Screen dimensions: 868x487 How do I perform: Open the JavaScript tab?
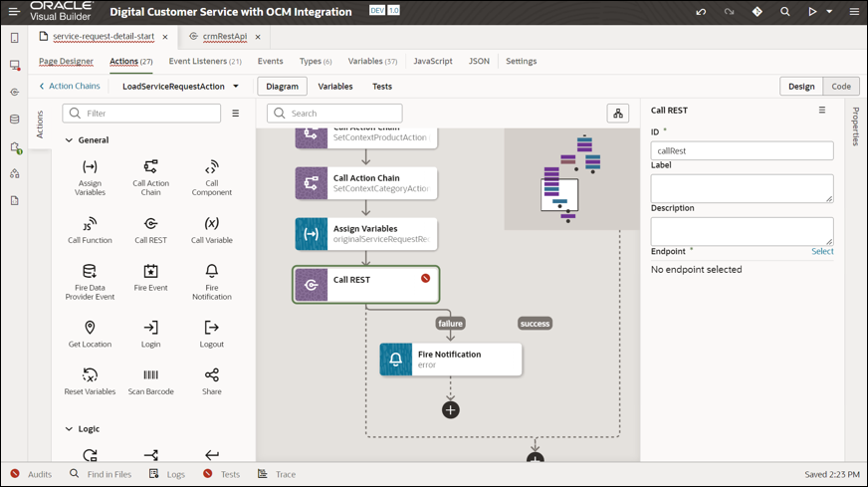click(x=433, y=61)
